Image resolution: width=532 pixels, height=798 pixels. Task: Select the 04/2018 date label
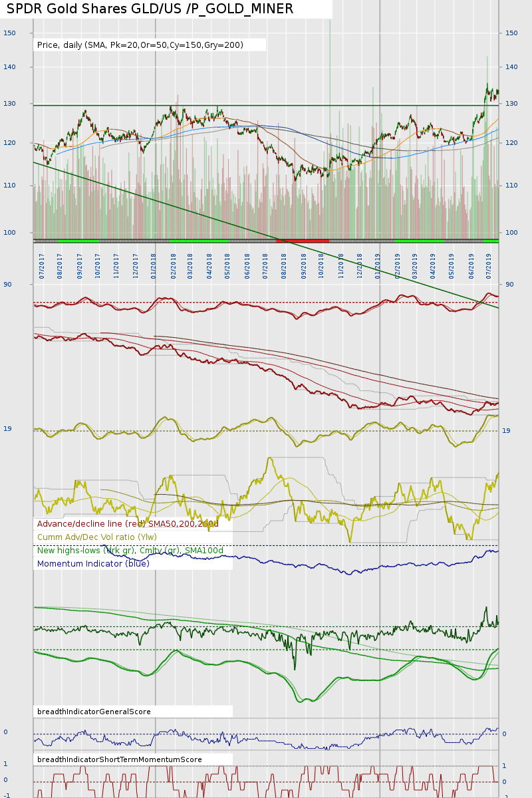[210, 265]
